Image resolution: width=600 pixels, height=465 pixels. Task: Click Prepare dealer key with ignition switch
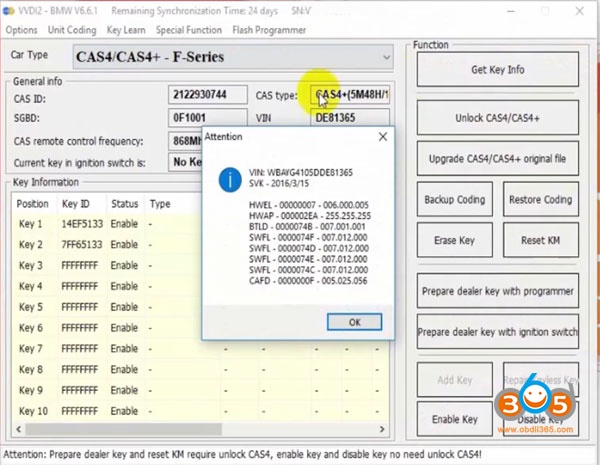tap(497, 331)
